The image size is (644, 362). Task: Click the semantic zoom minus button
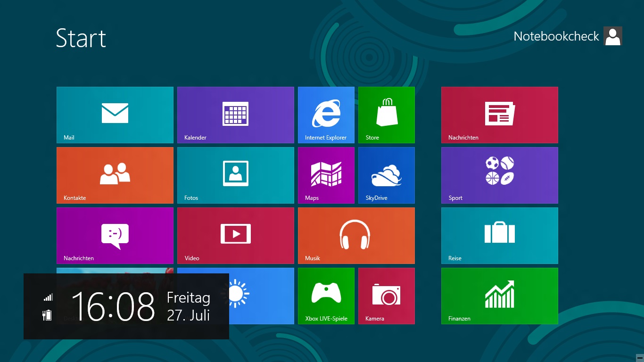[x=640, y=357]
